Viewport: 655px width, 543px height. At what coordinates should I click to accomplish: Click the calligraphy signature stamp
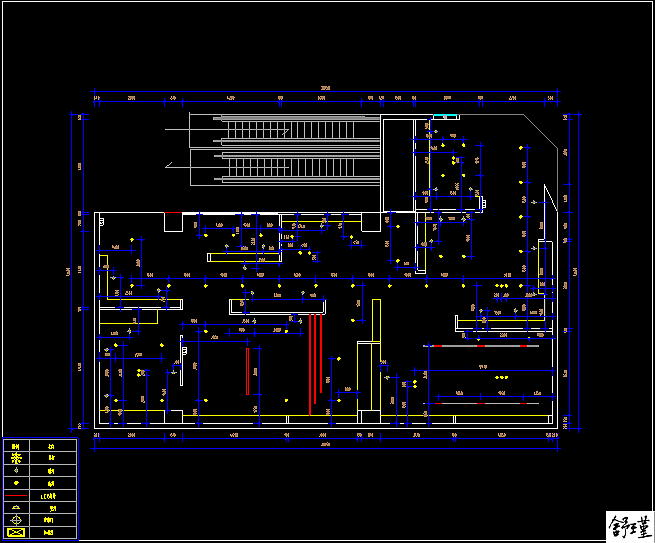pos(630,526)
